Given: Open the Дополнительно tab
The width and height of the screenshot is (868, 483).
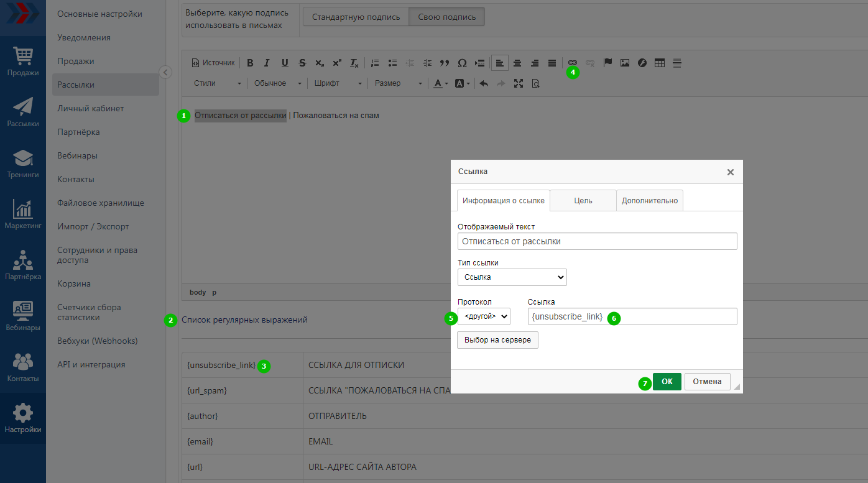Looking at the screenshot, I should click(x=649, y=201).
